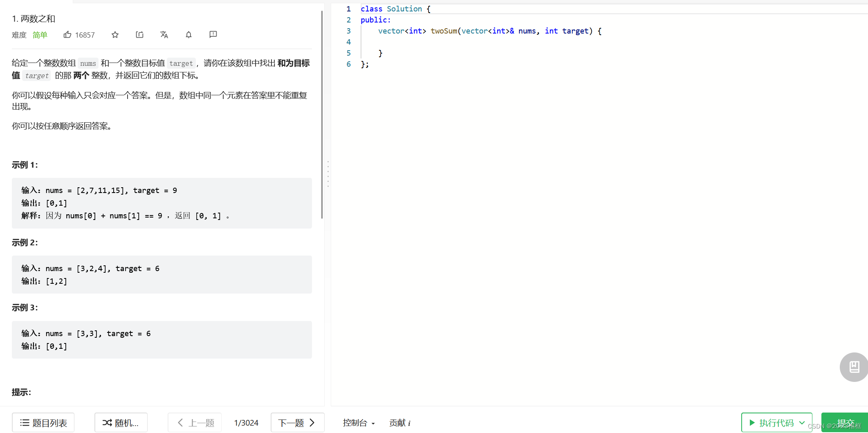Click the share icon
The width and height of the screenshot is (868, 433).
coord(139,35)
